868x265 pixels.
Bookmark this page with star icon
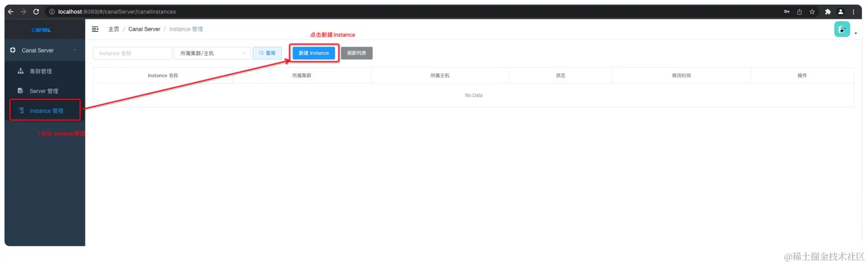(812, 12)
